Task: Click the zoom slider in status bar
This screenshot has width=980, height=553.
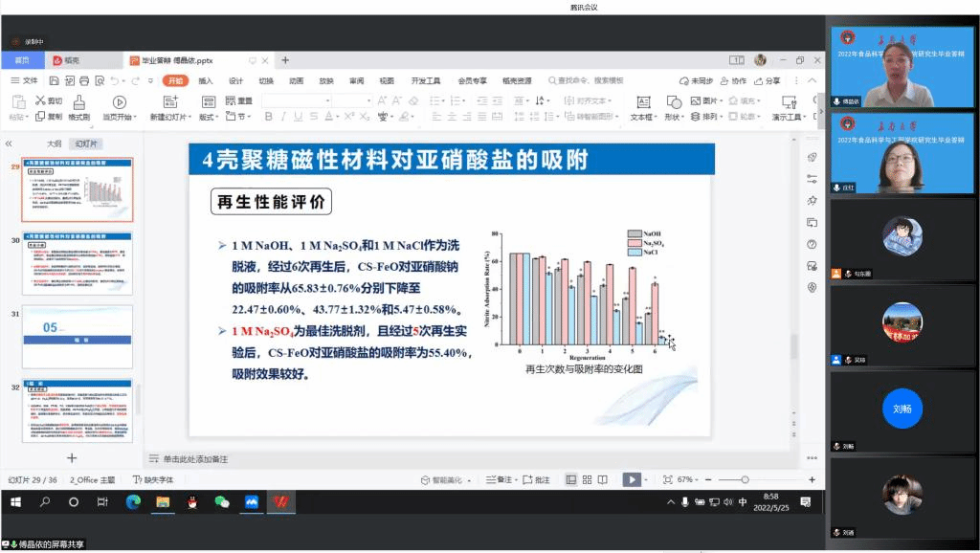Action: click(x=746, y=479)
